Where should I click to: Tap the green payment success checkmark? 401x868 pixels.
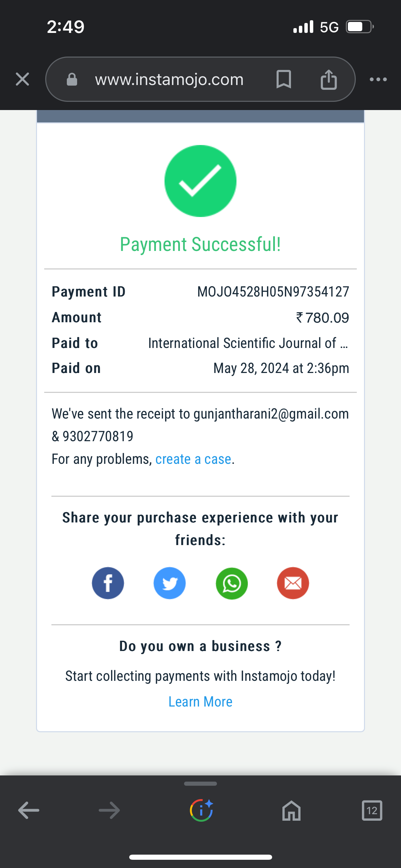pos(200,181)
